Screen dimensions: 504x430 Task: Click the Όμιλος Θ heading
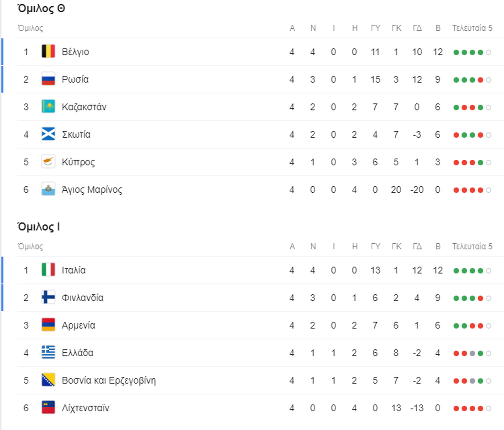click(x=41, y=9)
